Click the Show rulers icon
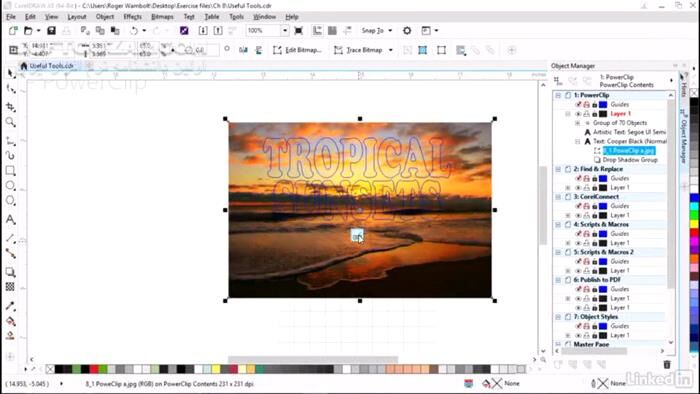This screenshot has height=394, width=700. [x=317, y=30]
